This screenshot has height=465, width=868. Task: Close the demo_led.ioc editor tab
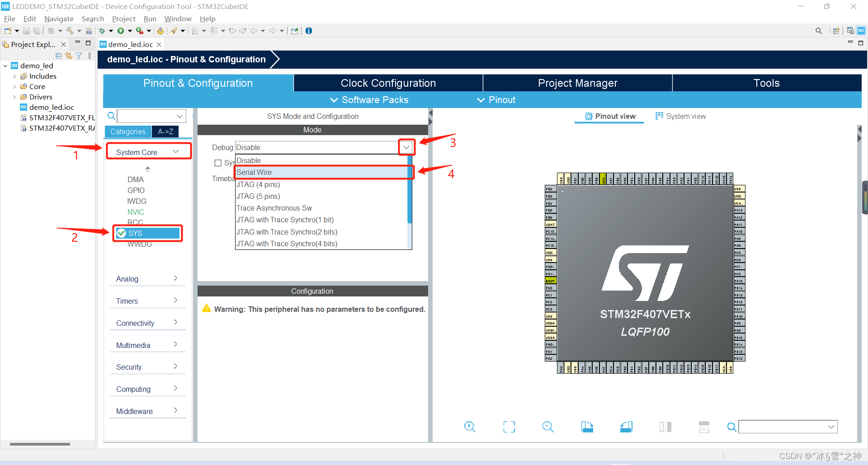(159, 44)
